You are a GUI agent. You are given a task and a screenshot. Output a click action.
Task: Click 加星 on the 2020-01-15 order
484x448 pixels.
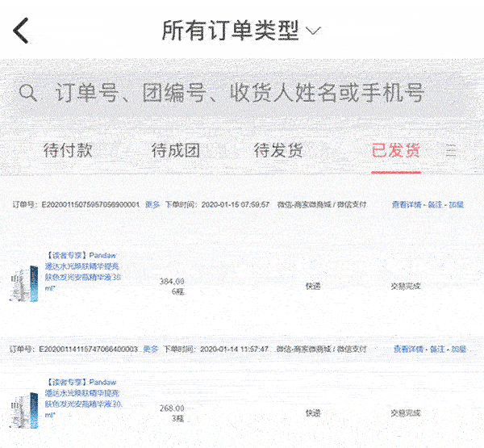coord(457,205)
